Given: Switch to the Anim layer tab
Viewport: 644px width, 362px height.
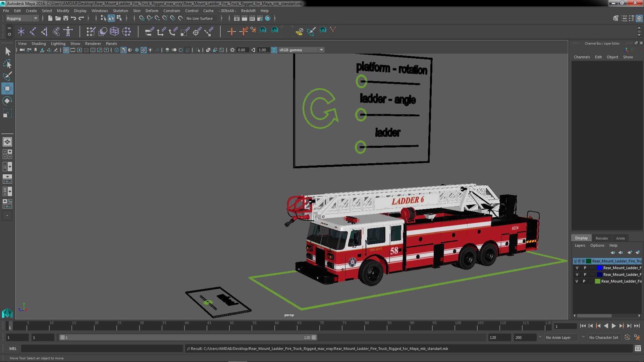Looking at the screenshot, I should click(x=620, y=238).
